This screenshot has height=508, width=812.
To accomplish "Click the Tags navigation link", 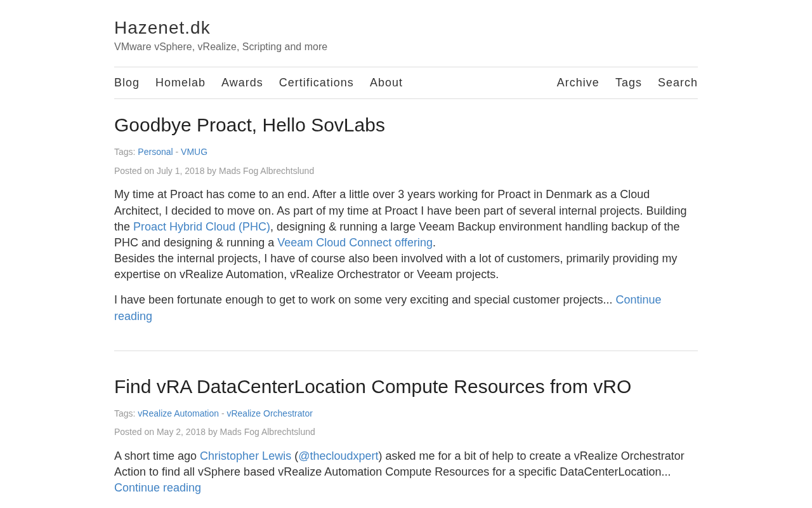I will 628,83.
